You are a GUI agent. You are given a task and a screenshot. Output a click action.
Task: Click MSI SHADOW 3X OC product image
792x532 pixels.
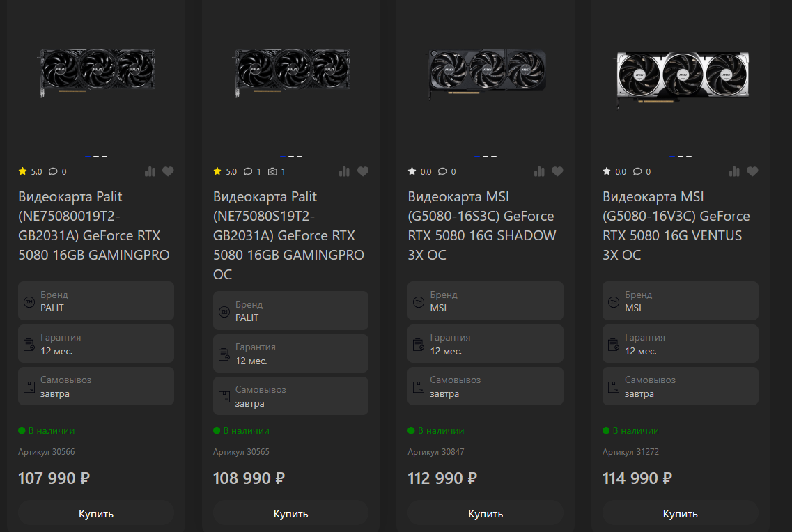486,73
